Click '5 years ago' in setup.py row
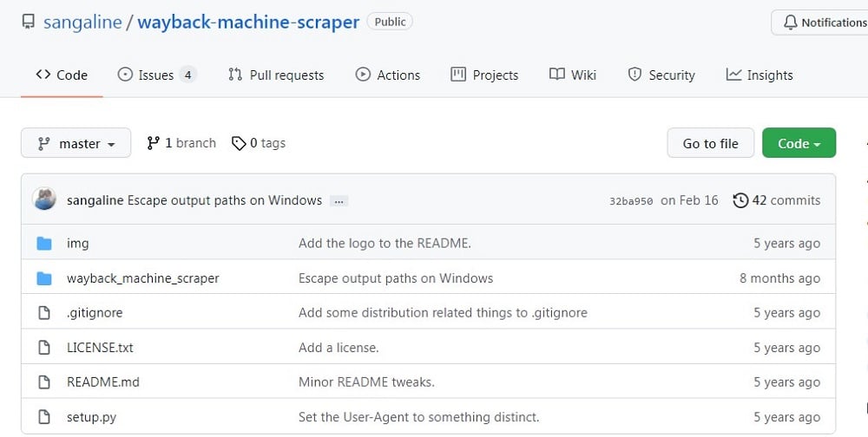Image resolution: width=868 pixels, height=437 pixels. (786, 417)
